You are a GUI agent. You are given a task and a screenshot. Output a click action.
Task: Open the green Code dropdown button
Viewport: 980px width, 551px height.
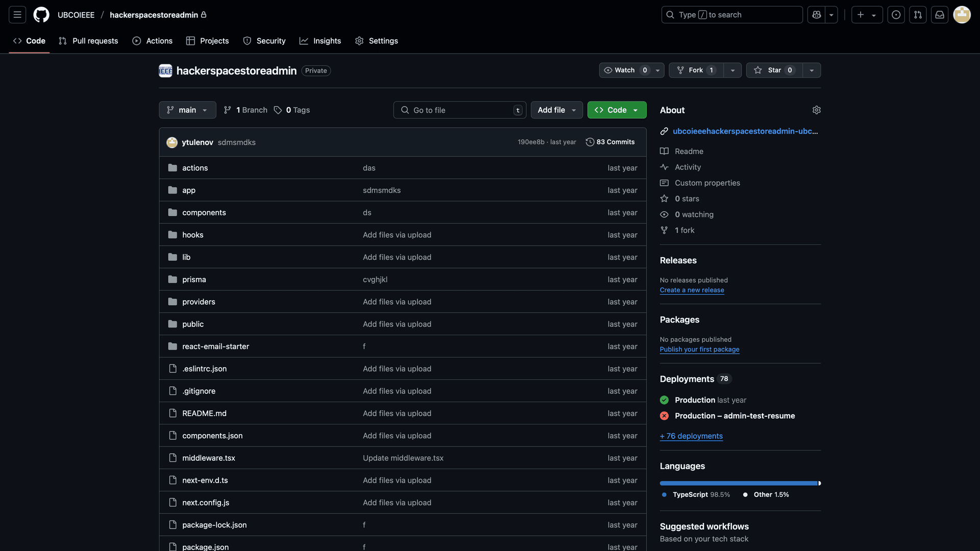coord(617,110)
